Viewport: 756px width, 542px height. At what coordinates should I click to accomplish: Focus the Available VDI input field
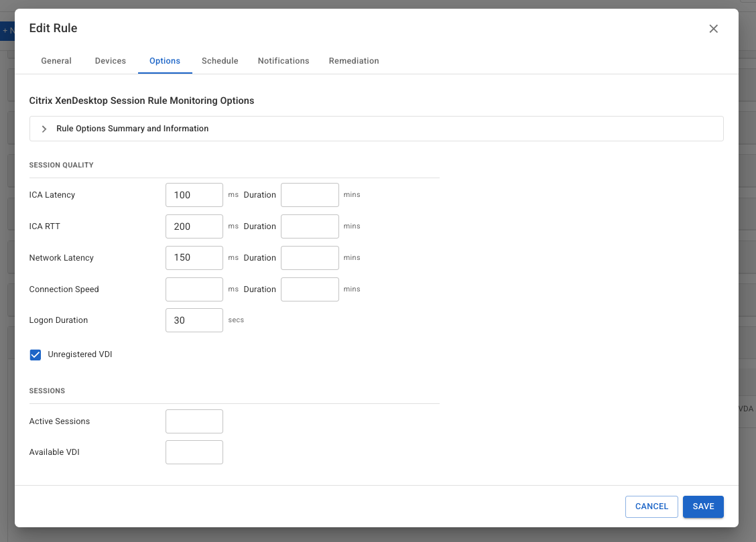pos(194,452)
